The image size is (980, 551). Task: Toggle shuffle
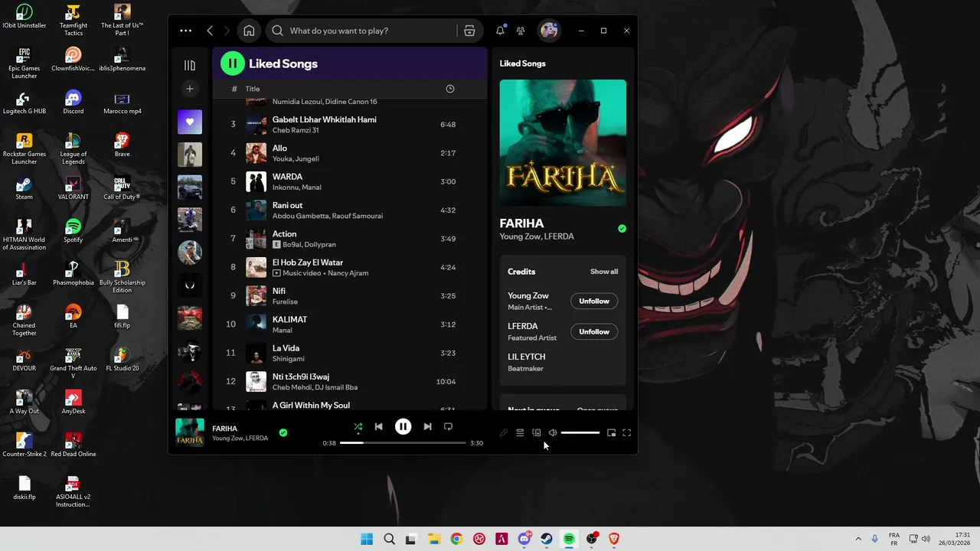coord(358,427)
